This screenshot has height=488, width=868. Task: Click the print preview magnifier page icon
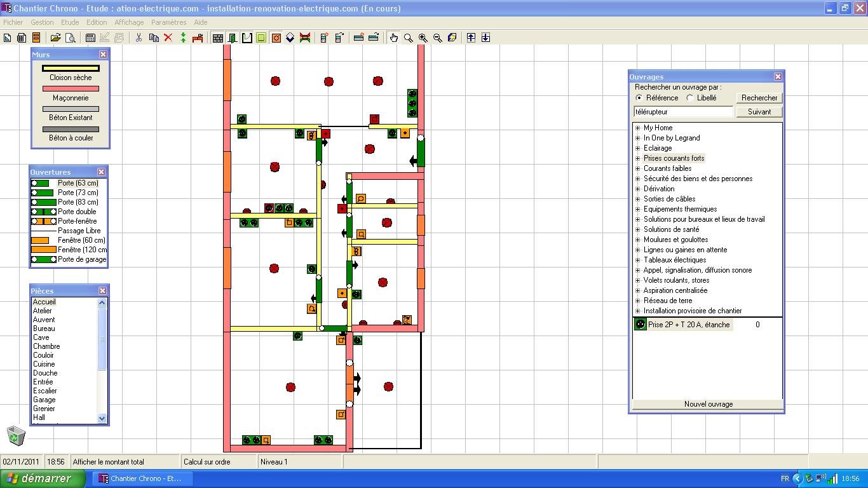tap(71, 38)
